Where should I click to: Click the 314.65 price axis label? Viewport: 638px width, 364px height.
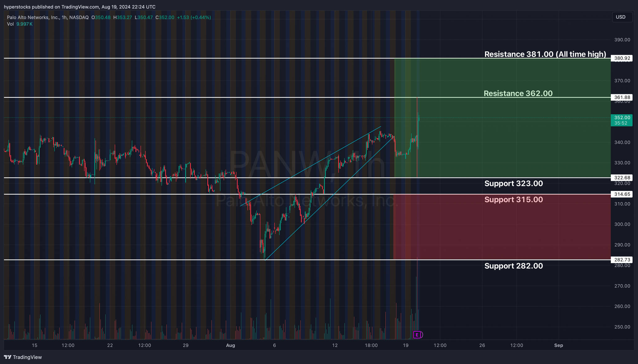click(x=621, y=194)
